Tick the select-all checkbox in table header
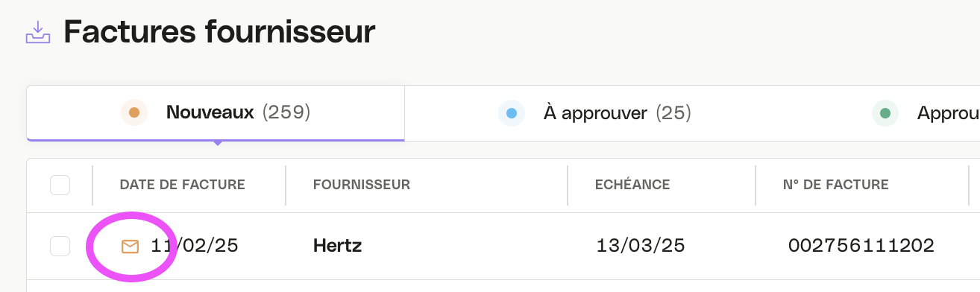This screenshot has width=980, height=292. 60,185
